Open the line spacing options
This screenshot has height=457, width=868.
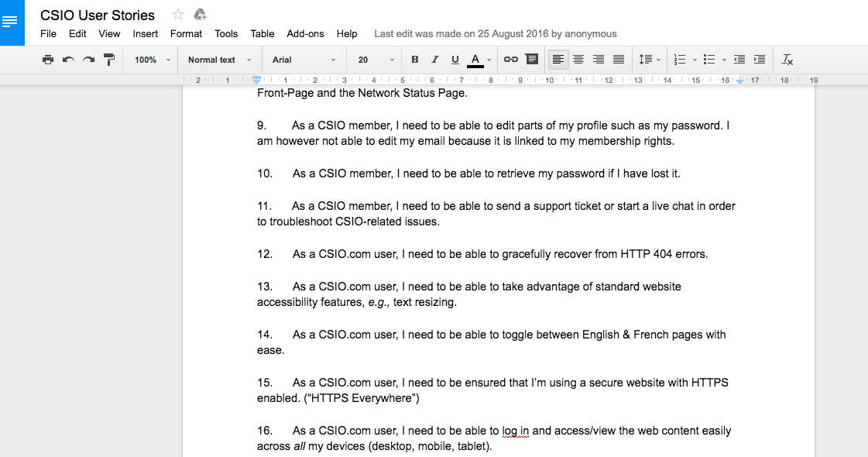646,60
